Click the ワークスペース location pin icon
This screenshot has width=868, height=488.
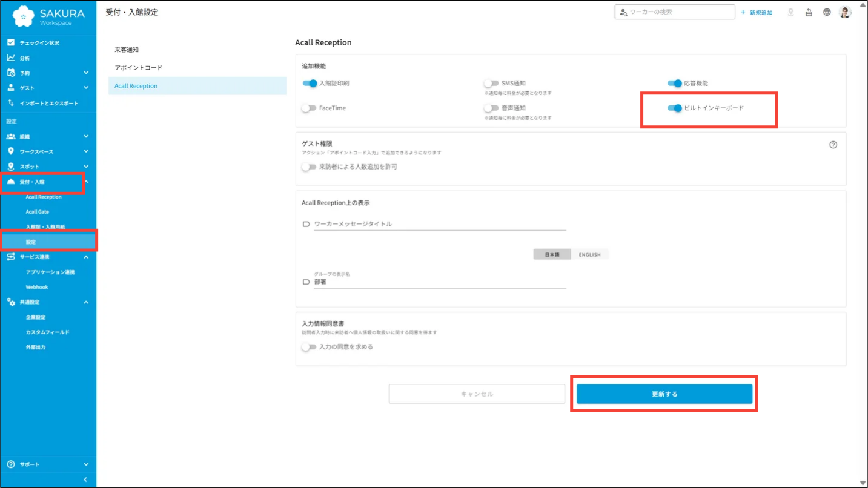coord(11,151)
